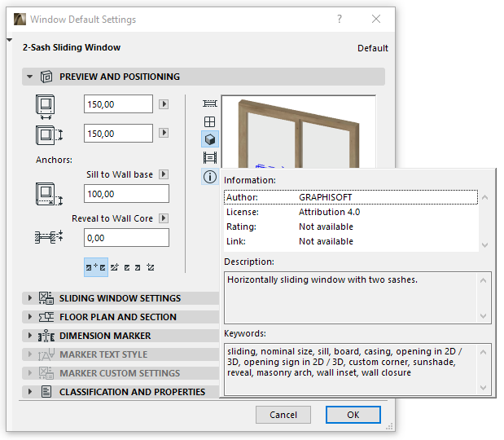Click the Cancel button
Viewport: 504px width, 440px height.
tap(283, 415)
